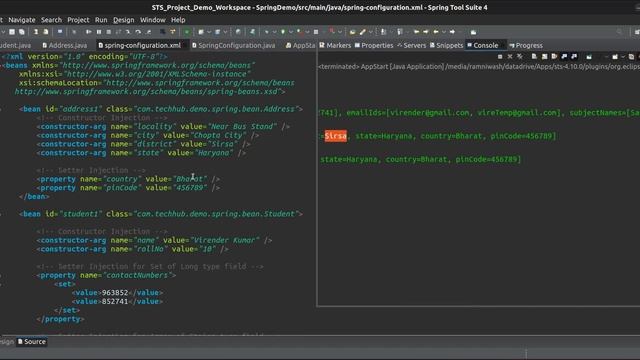Viewport: 640px width, 360px height.
Task: Open the Design menu
Action: [124, 20]
